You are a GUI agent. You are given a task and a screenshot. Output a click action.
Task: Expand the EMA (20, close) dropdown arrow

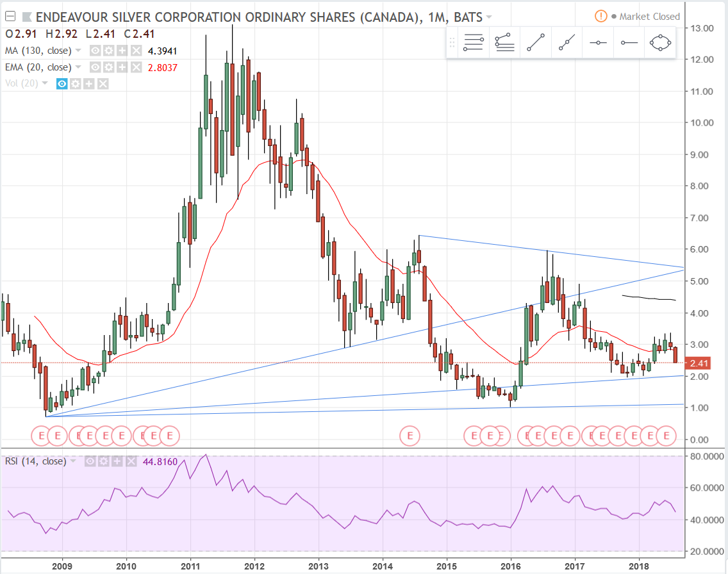pyautogui.click(x=78, y=67)
